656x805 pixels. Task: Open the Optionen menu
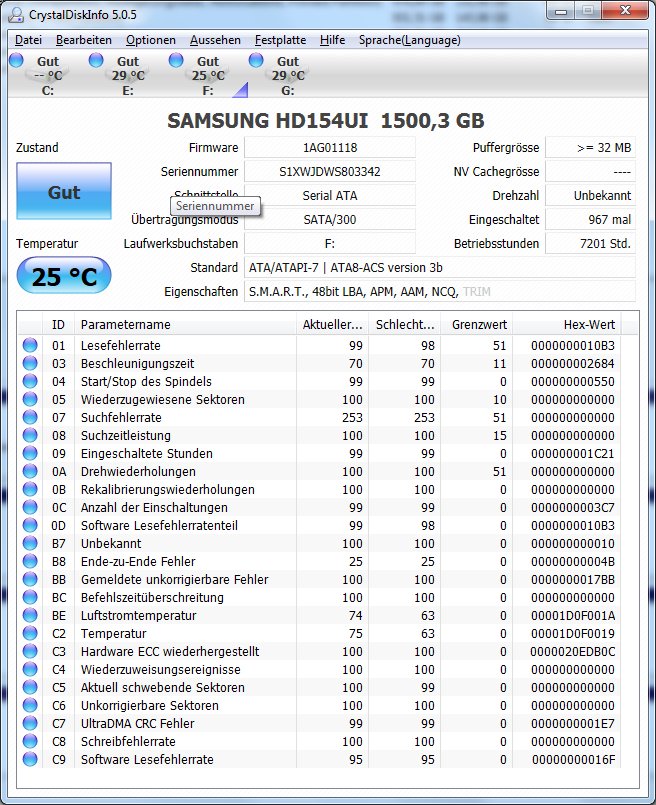pyautogui.click(x=151, y=40)
